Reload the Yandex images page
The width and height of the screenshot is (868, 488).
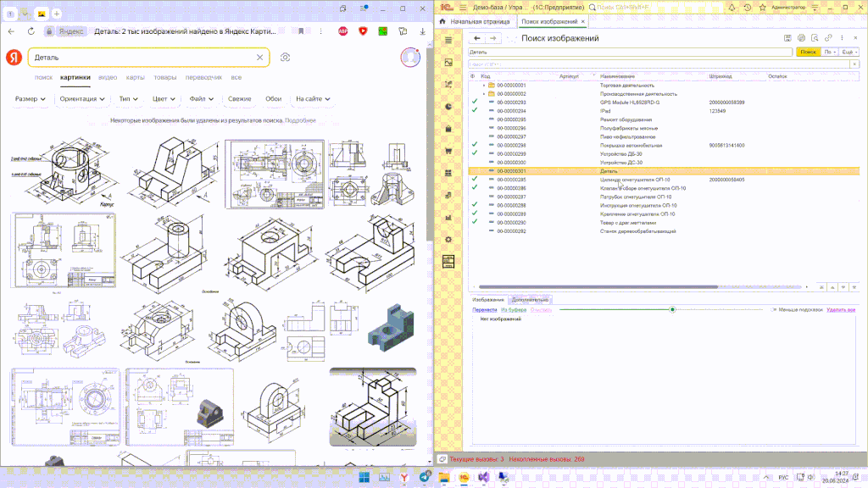coord(31,30)
